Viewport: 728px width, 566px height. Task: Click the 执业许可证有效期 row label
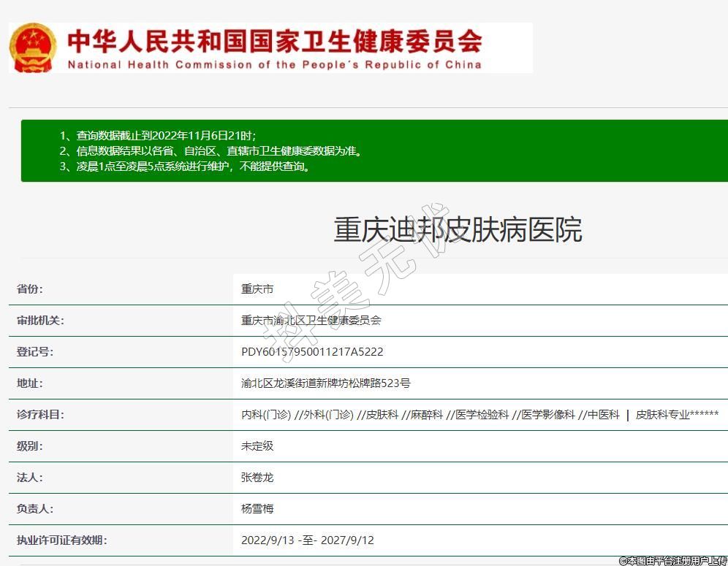61,540
